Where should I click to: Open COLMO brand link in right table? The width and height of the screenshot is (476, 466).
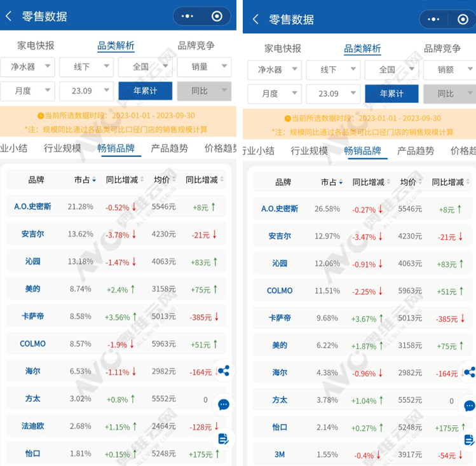tap(280, 291)
